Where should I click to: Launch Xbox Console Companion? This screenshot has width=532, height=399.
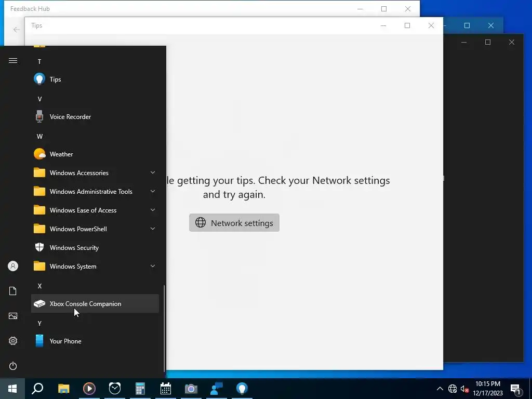pos(95,303)
